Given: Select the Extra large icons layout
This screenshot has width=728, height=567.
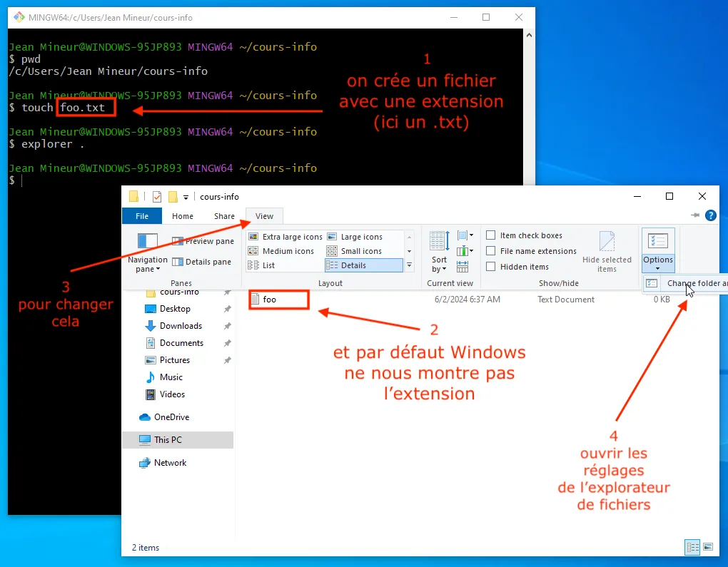Looking at the screenshot, I should pyautogui.click(x=285, y=237).
